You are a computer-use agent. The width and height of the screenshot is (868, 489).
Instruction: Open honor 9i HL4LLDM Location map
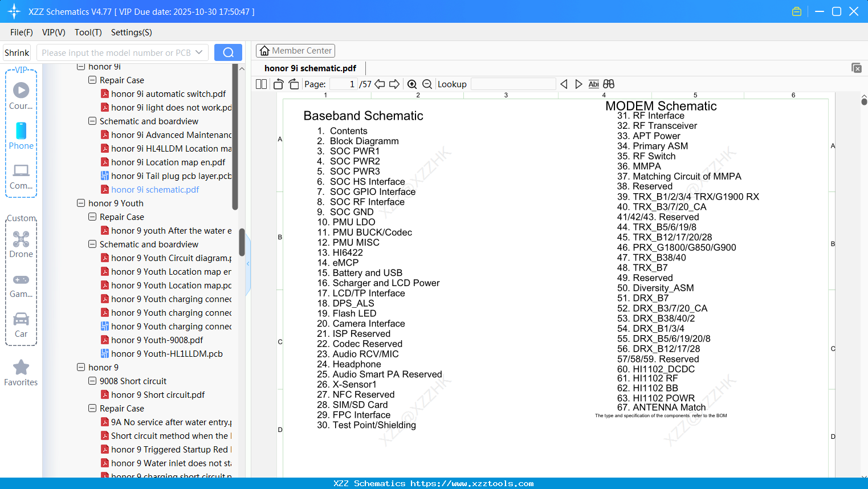pyautogui.click(x=166, y=149)
